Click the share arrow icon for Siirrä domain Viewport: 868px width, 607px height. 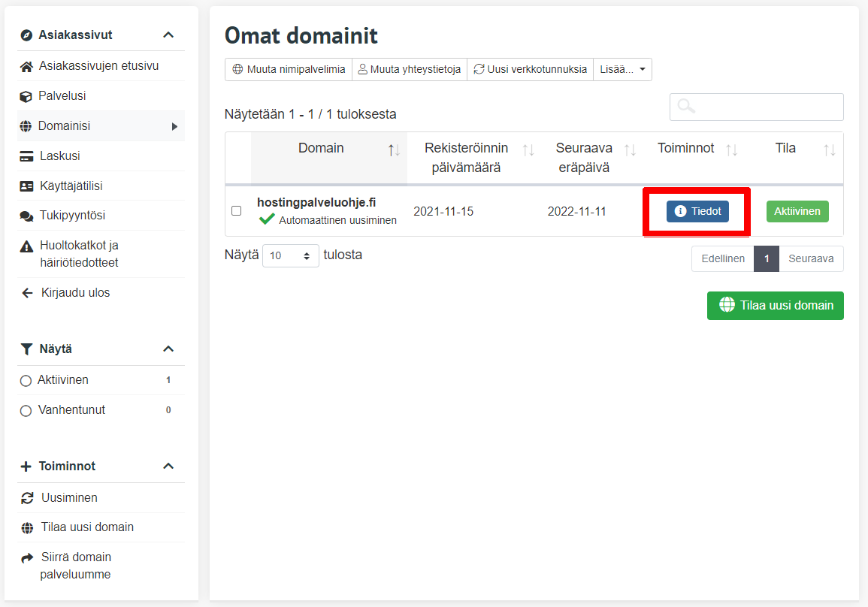(x=27, y=557)
